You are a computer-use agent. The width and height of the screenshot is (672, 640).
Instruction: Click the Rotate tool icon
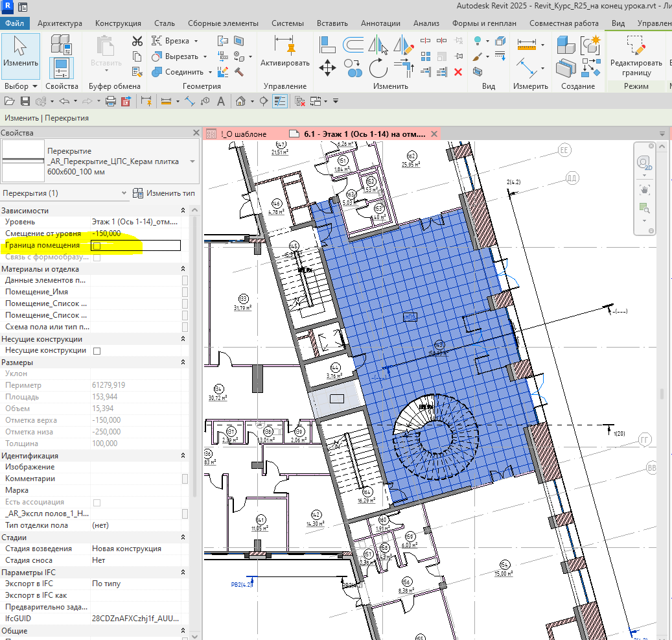point(378,67)
